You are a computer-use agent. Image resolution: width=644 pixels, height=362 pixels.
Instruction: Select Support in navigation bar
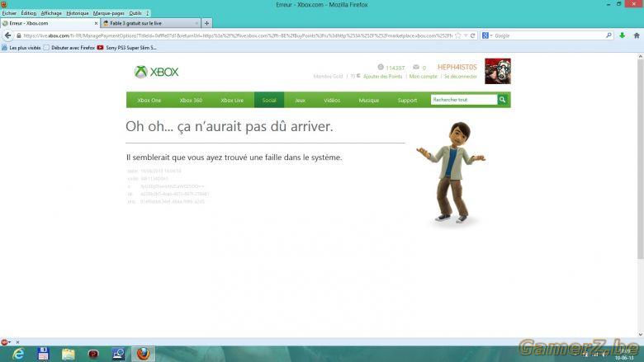point(407,100)
